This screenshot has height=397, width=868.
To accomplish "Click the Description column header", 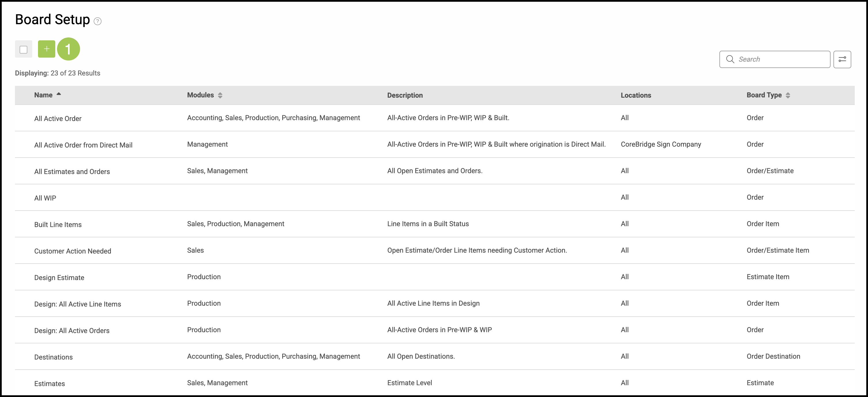I will [405, 95].
